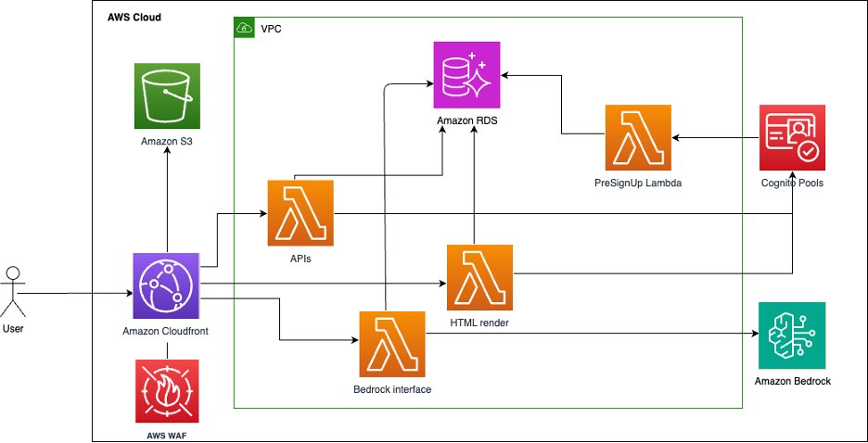Select the AWS Cloud title text

click(x=134, y=18)
